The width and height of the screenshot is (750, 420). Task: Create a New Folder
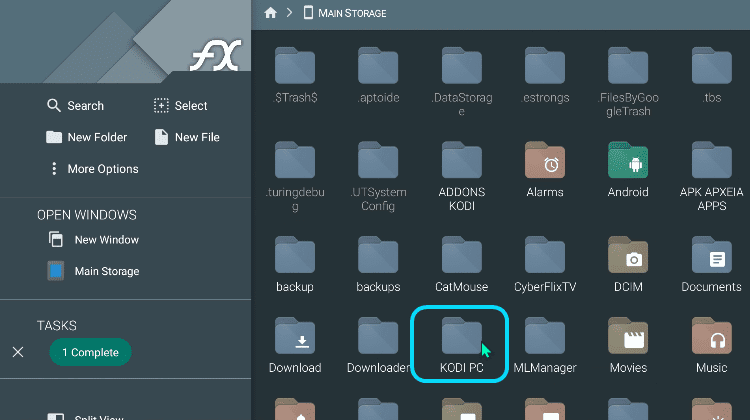coord(87,137)
